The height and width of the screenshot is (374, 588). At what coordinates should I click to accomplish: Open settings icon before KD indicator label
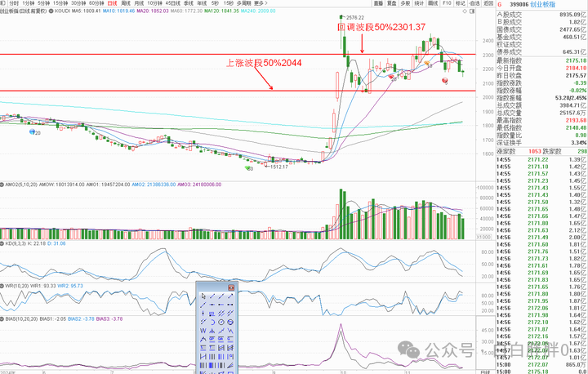[2, 243]
